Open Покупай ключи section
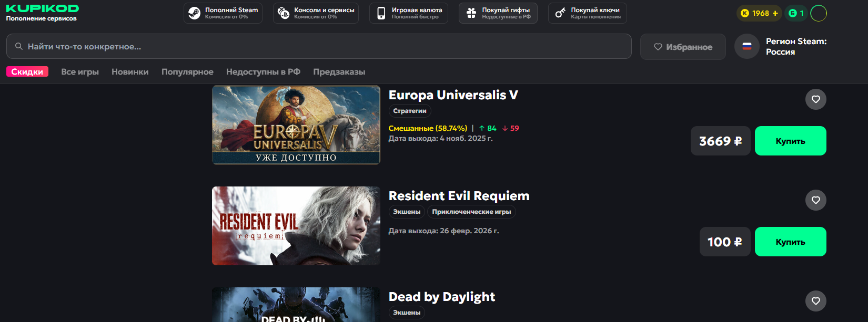 pyautogui.click(x=588, y=13)
